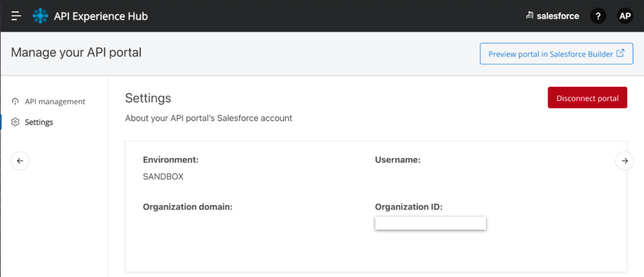Open the AP user avatar menu
Viewport: 644px width, 277px height.
coord(625,16)
